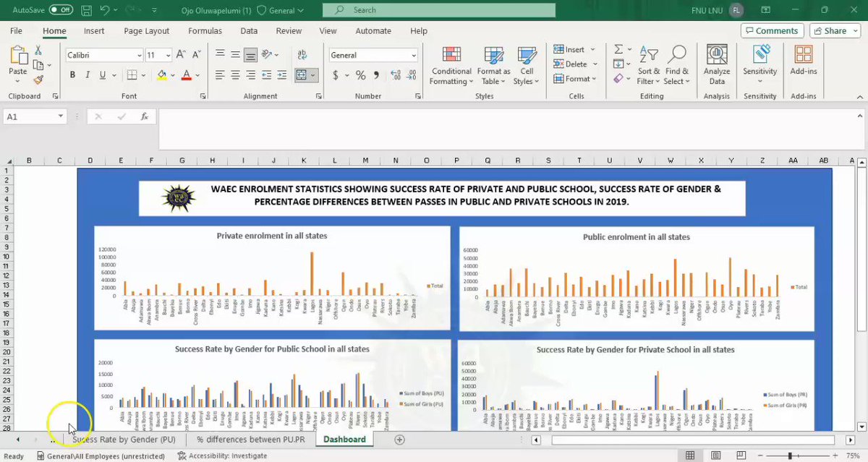Open Font group dialog launcher
This screenshot has width=868, height=462.
tap(202, 96)
